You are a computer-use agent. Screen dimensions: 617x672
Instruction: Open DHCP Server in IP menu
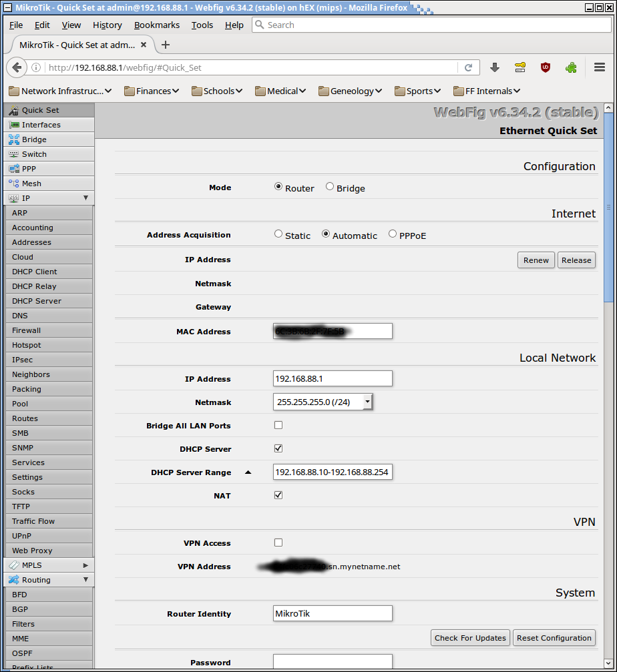[49, 301]
